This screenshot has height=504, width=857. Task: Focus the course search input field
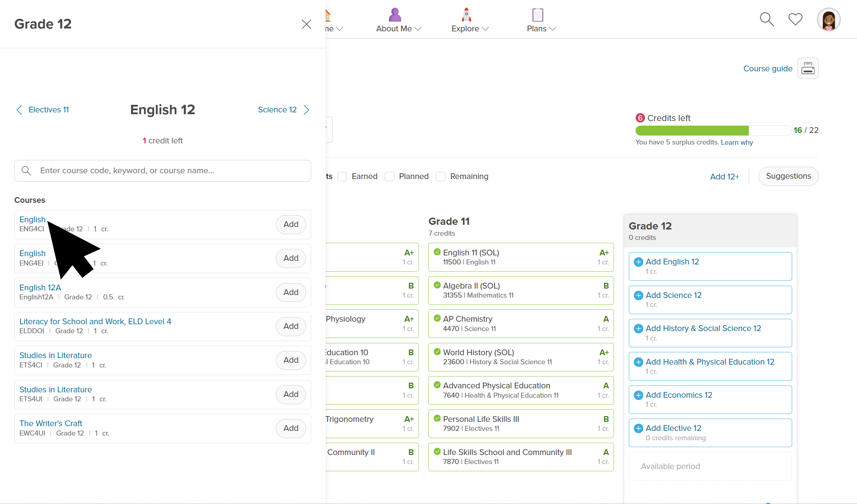[x=163, y=171]
